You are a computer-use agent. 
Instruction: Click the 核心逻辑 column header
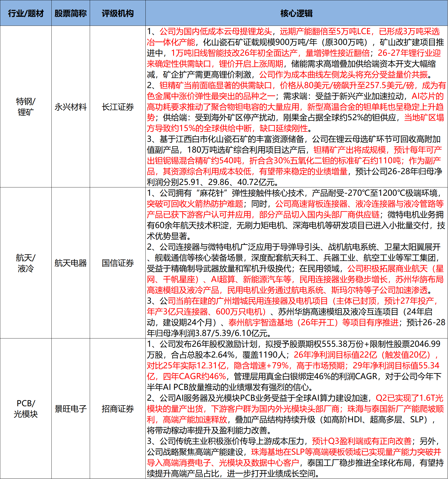tap(297, 13)
